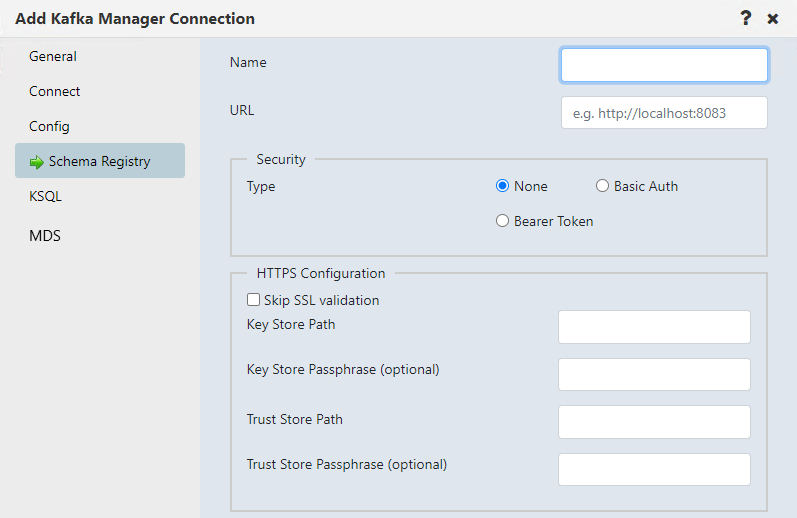
Task: Click the dialog title text
Action: (135, 19)
